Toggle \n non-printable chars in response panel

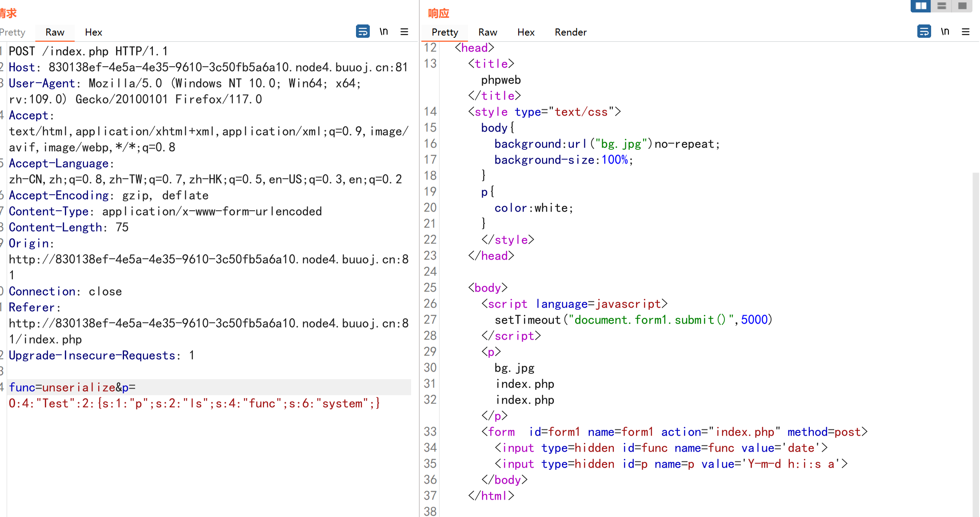pos(945,32)
